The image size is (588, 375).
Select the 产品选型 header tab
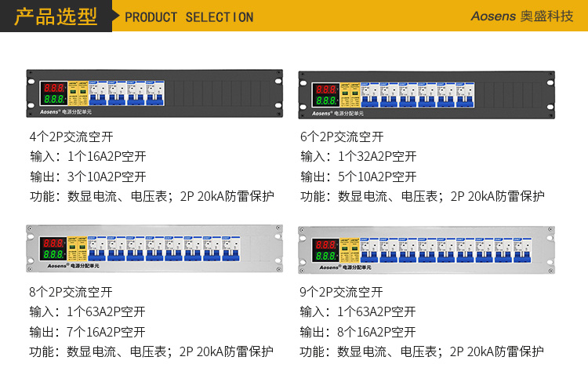[x=56, y=16]
